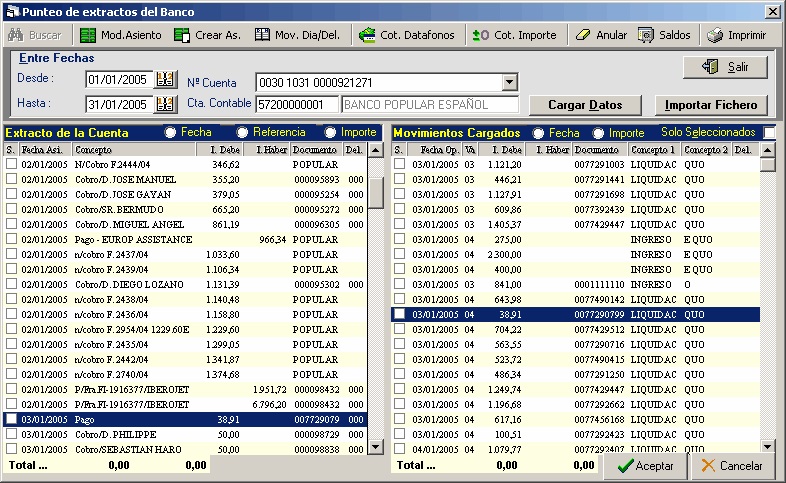Click the Mov. Dia/Del. book icon
The height and width of the screenshot is (483, 786).
(262, 35)
